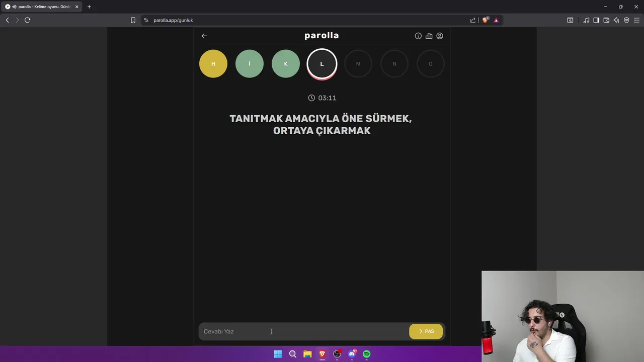Toggle the browser sidebar panel icon
The height and width of the screenshot is (362, 644).
point(596,20)
